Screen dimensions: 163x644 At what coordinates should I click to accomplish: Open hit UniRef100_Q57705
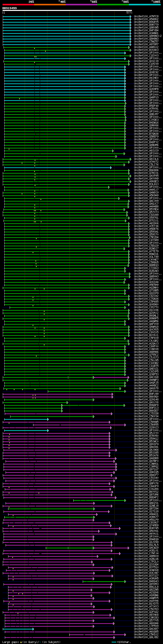tap(146, 620)
